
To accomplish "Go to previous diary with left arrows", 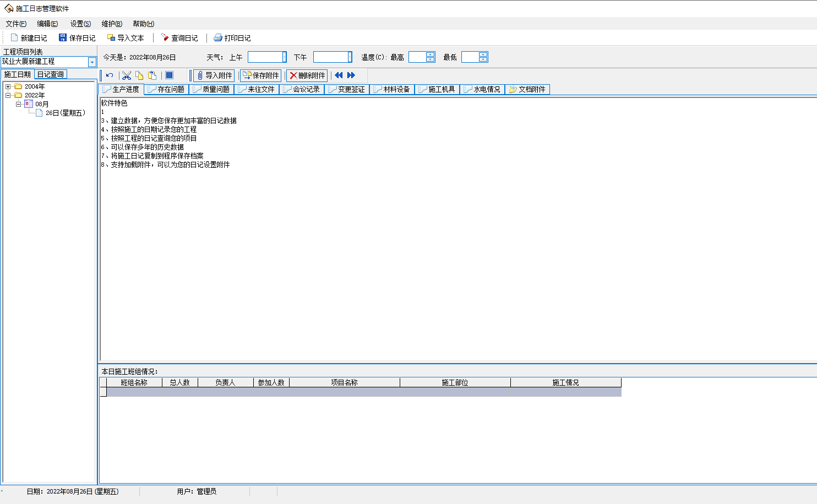I will (339, 75).
